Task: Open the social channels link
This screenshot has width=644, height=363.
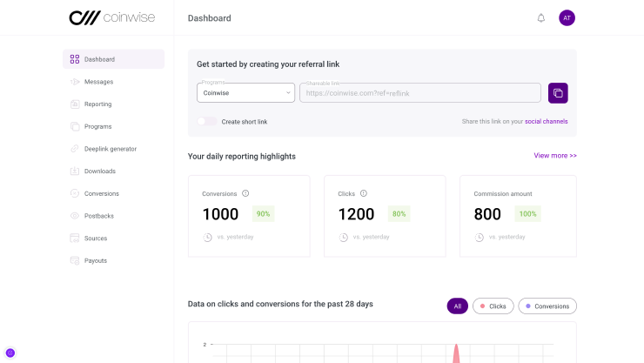Action: (546, 122)
